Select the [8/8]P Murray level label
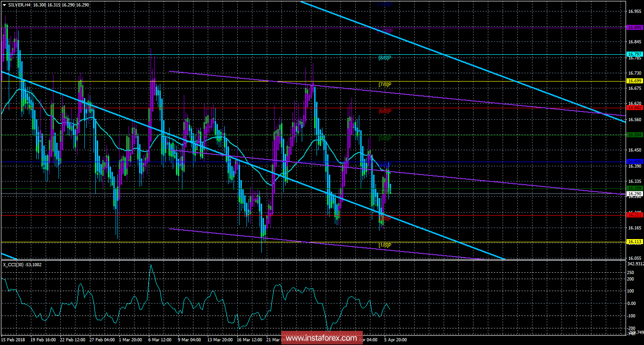 [384, 58]
